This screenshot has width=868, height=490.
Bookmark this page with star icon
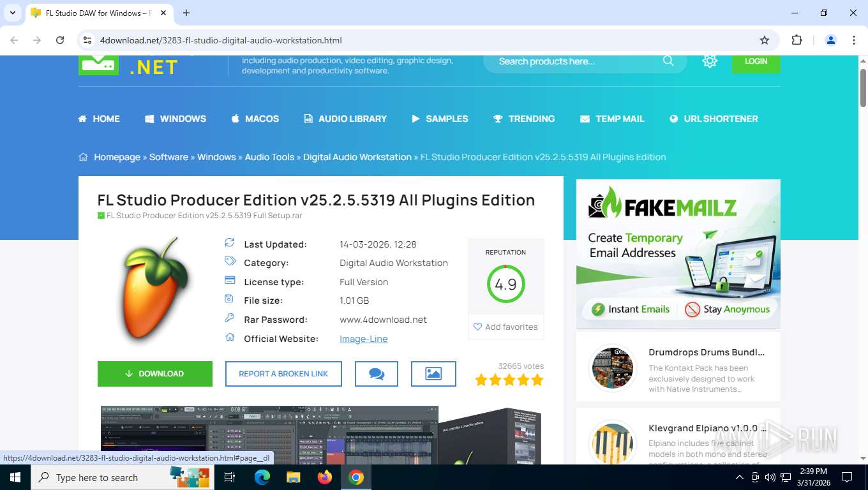pos(765,40)
